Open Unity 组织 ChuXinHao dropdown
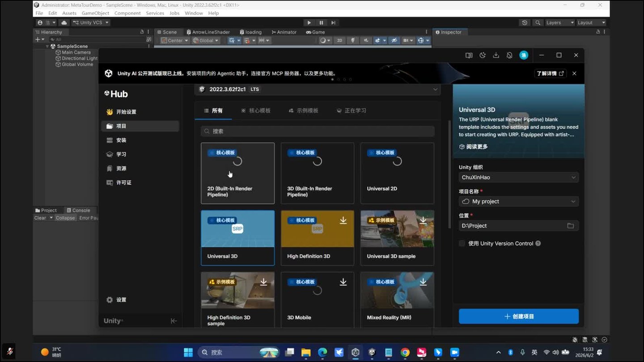Image resolution: width=644 pixels, height=362 pixels. [x=519, y=177]
